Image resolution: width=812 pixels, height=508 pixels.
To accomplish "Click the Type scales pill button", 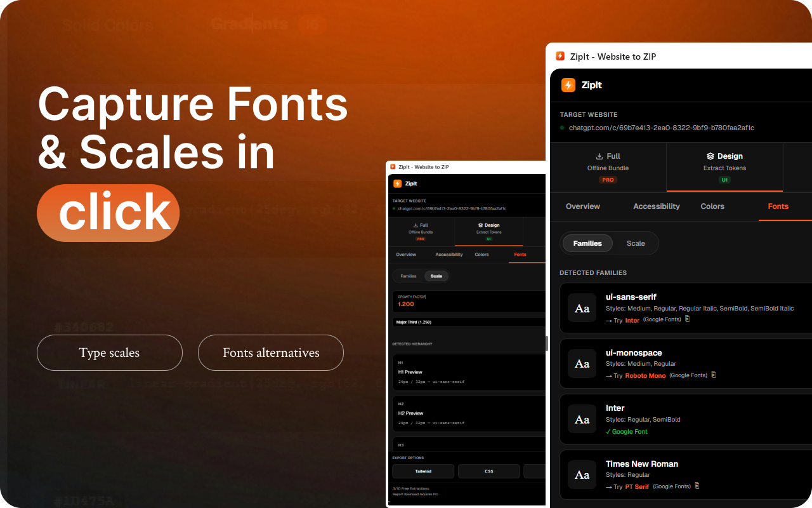I will point(110,352).
